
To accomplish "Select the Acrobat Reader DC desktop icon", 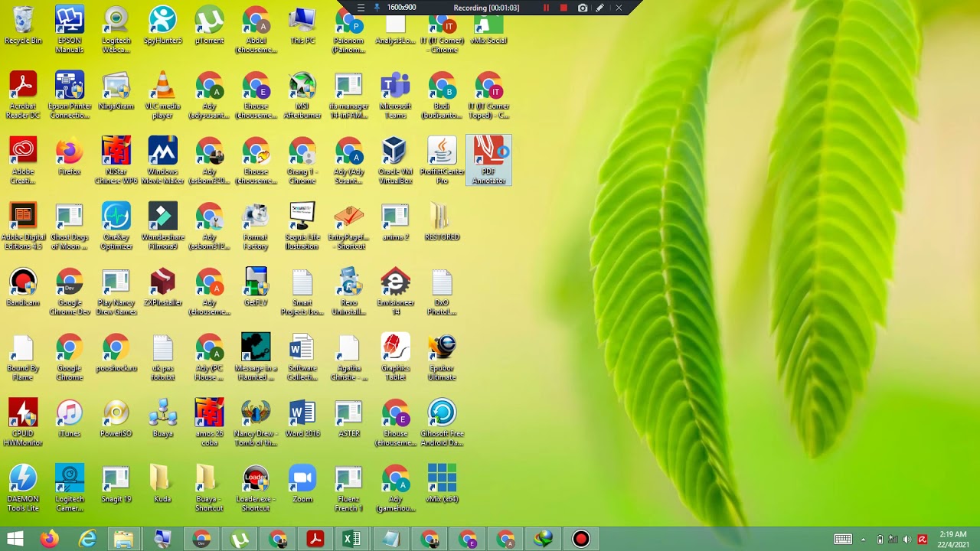I will [23, 96].
